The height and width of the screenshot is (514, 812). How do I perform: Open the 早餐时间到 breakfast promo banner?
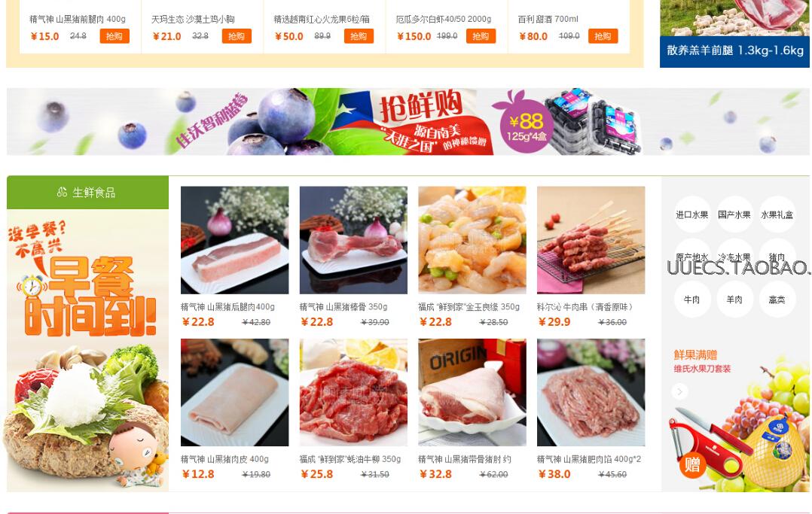pos(87,351)
